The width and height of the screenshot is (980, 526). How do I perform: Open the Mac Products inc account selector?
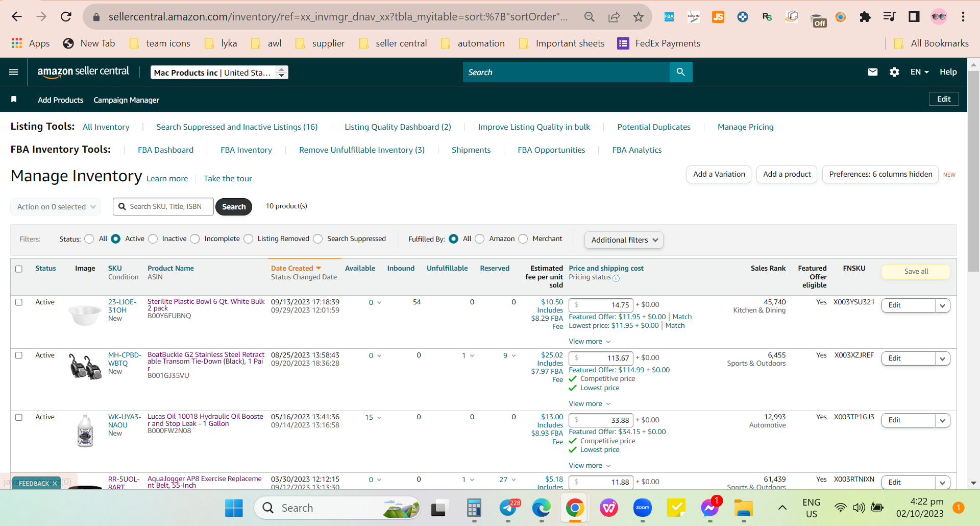click(x=219, y=73)
